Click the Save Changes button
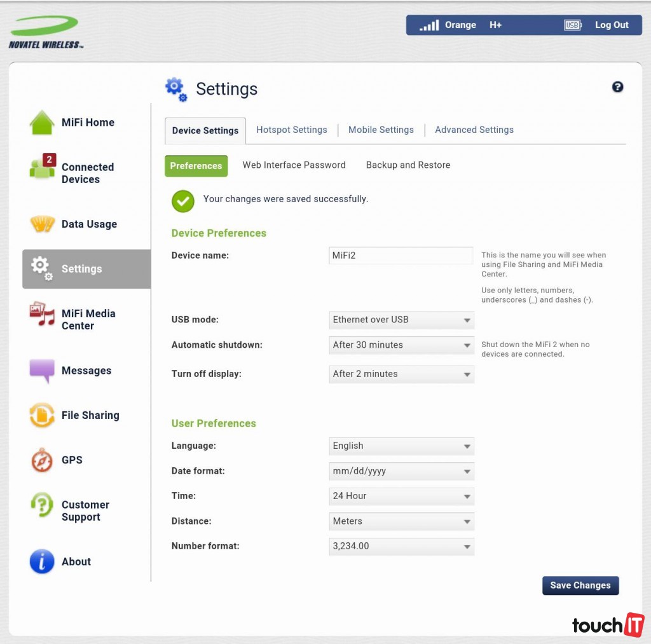 point(580,586)
